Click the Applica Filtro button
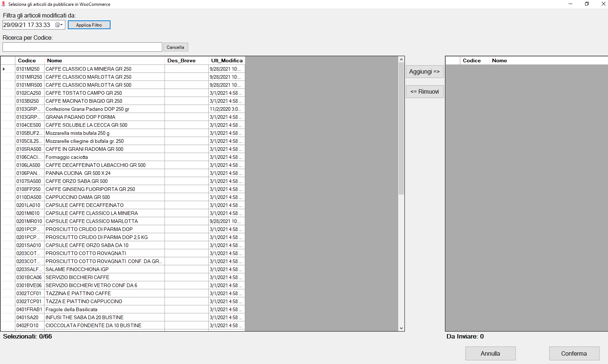The height and width of the screenshot is (364, 608). click(x=89, y=25)
